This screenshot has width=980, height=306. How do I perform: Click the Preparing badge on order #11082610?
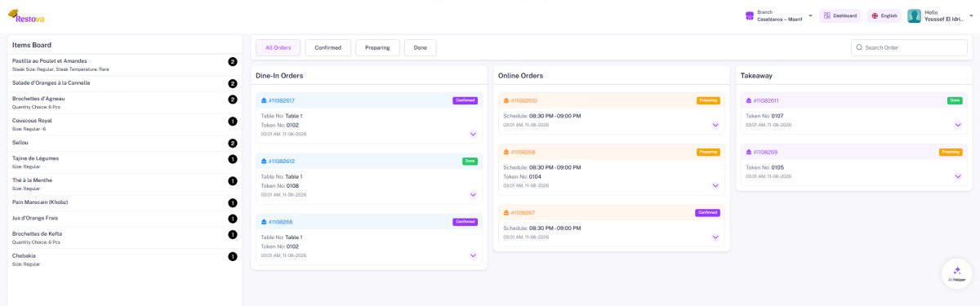[x=708, y=100]
